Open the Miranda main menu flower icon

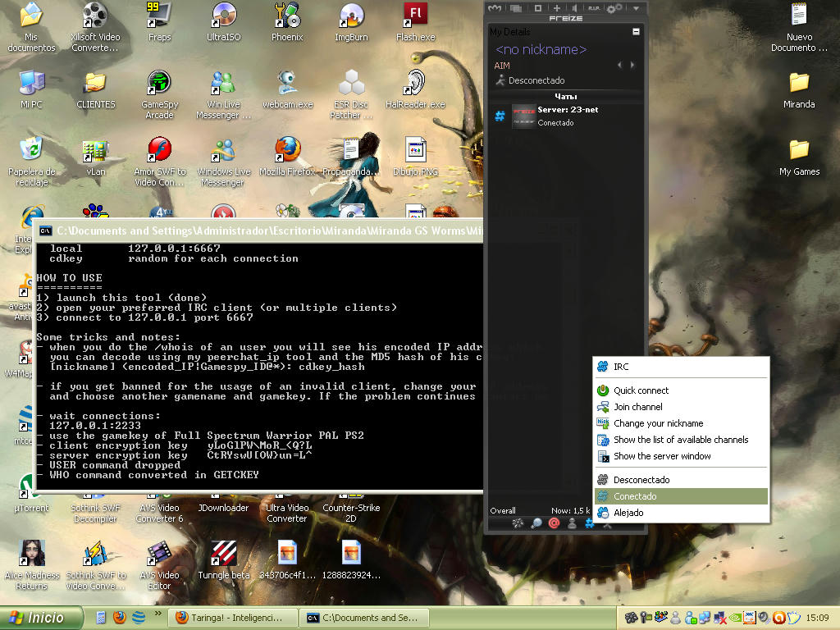pos(518,523)
